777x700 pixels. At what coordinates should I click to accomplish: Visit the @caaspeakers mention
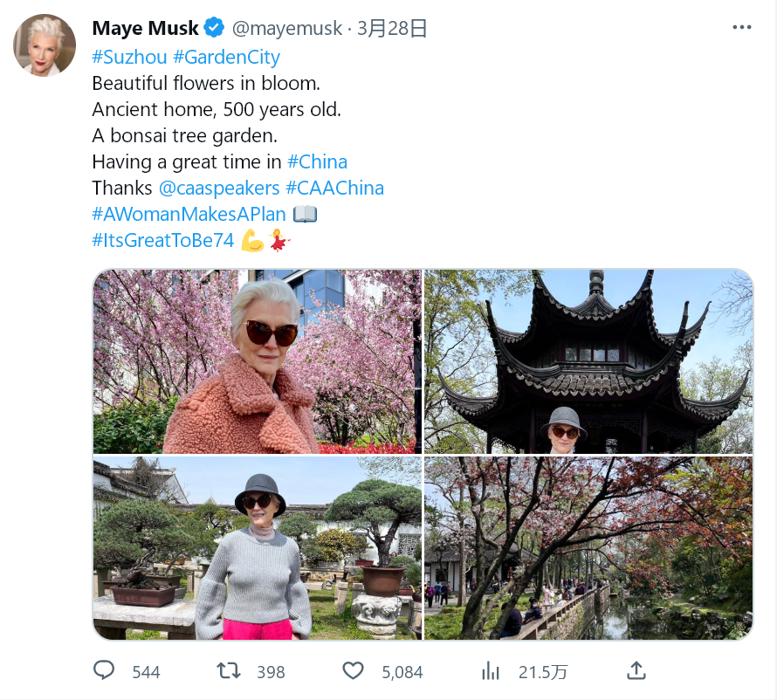[219, 189]
